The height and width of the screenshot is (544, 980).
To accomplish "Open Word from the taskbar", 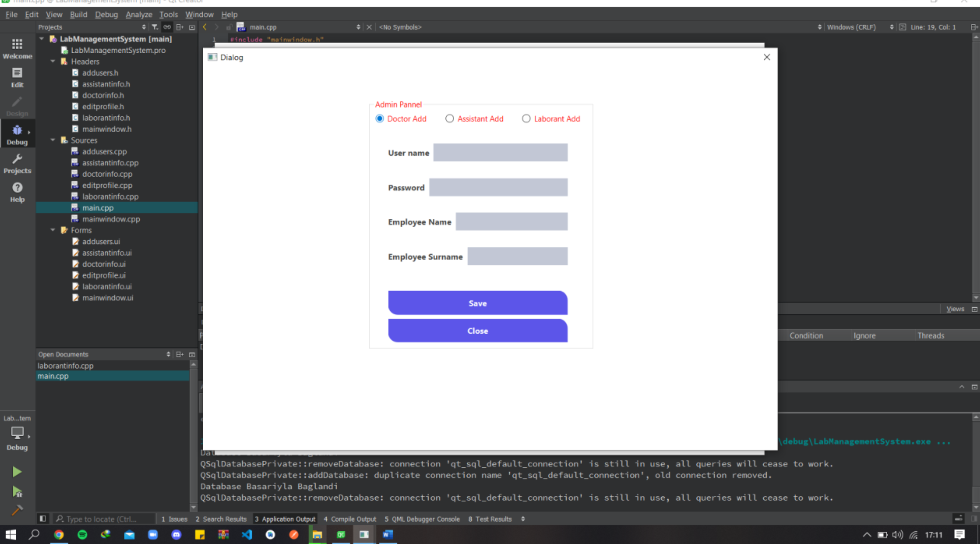I will [x=388, y=534].
